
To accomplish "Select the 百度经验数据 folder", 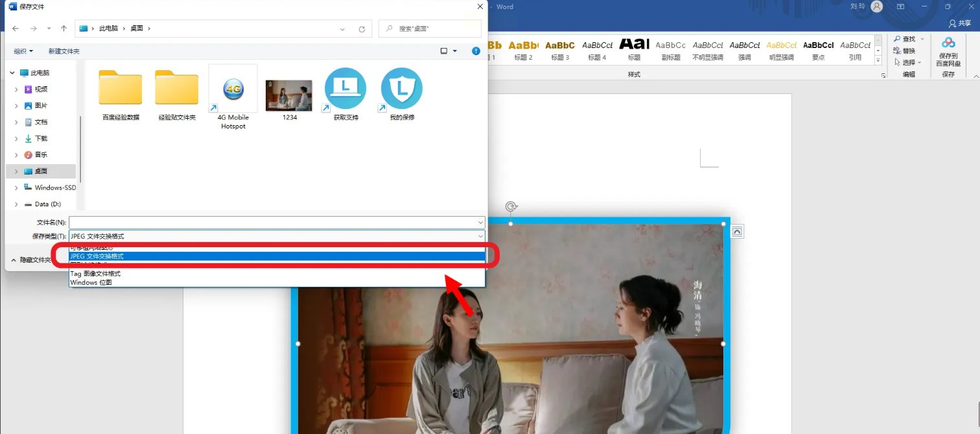I will point(121,95).
